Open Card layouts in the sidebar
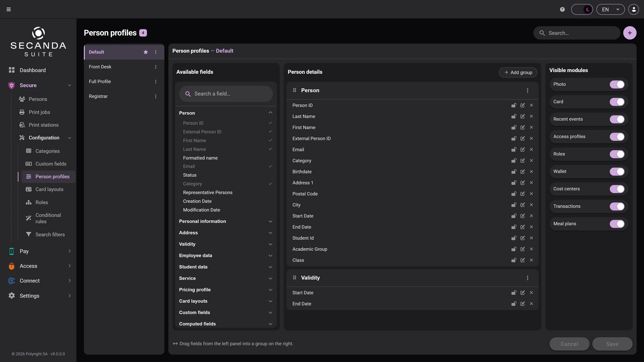Image resolution: width=644 pixels, height=362 pixels. 49,189
